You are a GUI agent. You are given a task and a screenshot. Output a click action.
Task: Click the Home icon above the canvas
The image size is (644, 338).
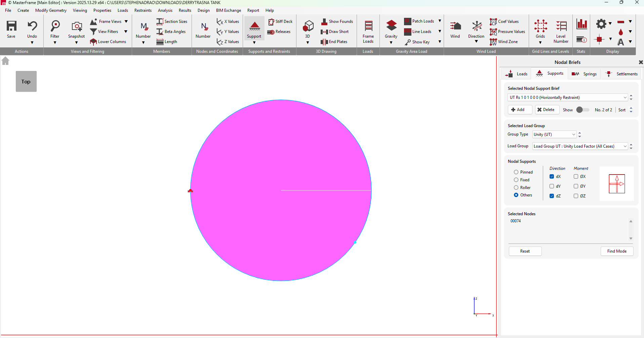(x=5, y=61)
